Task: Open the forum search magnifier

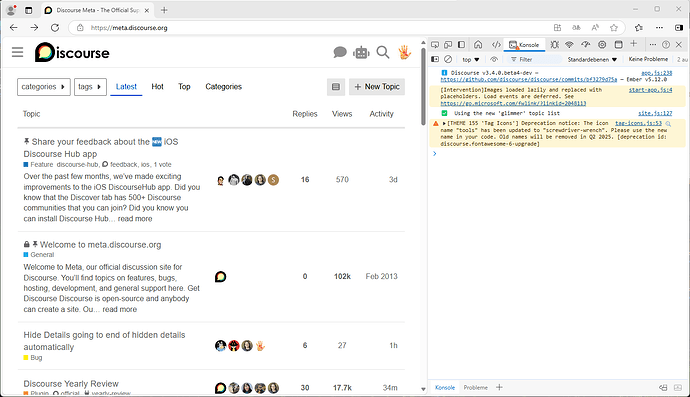Action: (383, 52)
